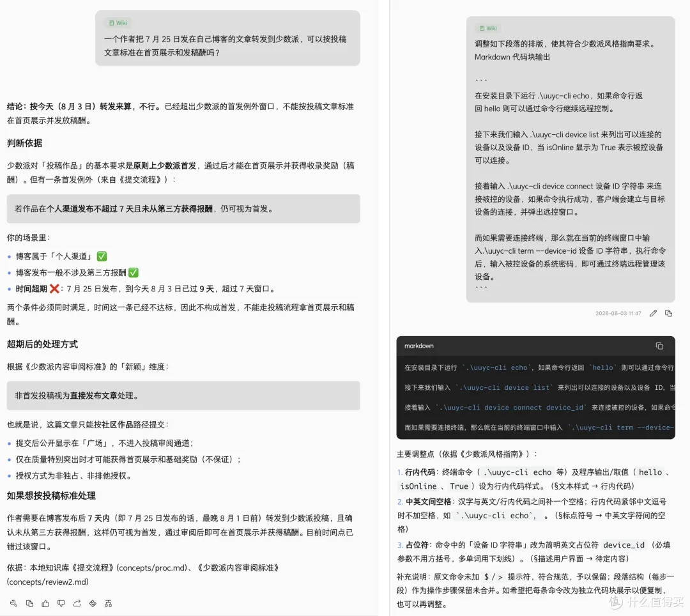Click the heading 超期后的处理方式

point(42,344)
